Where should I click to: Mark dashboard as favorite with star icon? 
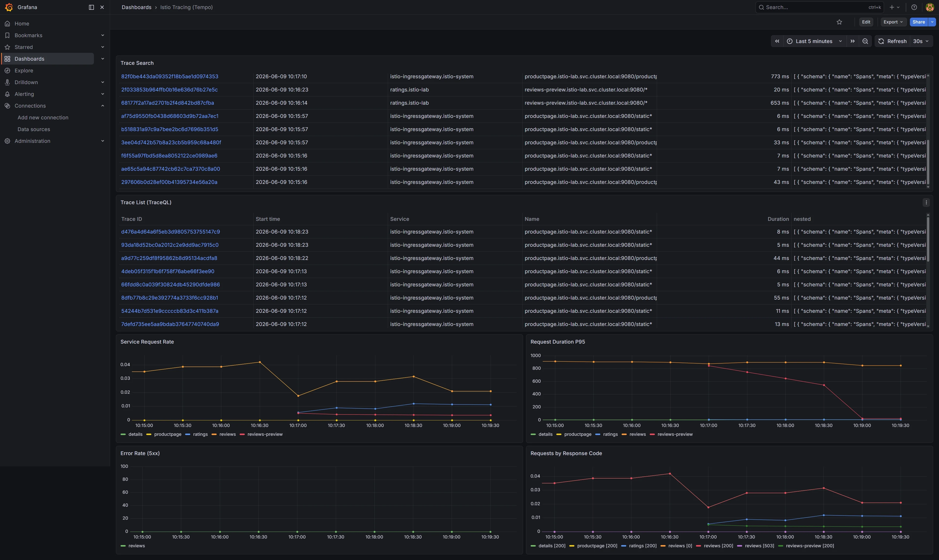[839, 22]
